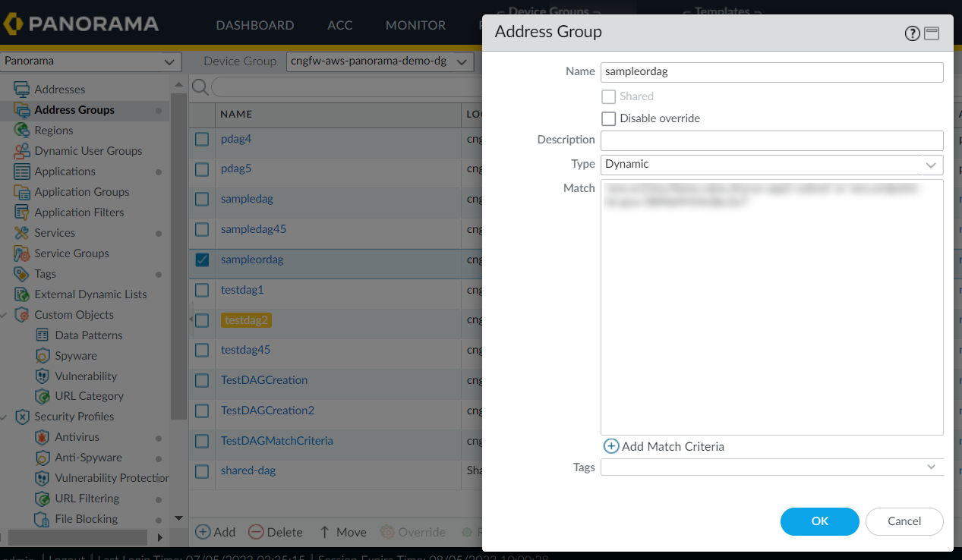Click the Tags icon in sidebar
Viewport: 962px width, 560px height.
click(x=22, y=274)
